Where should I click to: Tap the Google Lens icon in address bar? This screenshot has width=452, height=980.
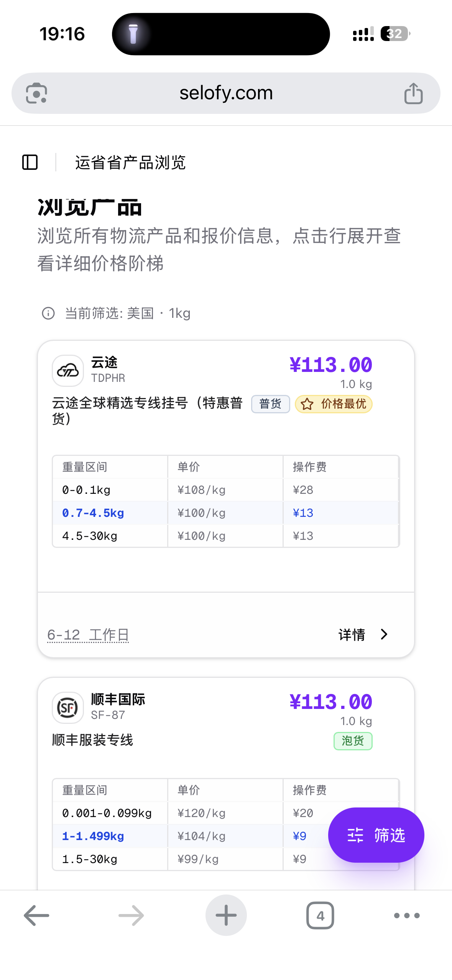(36, 93)
